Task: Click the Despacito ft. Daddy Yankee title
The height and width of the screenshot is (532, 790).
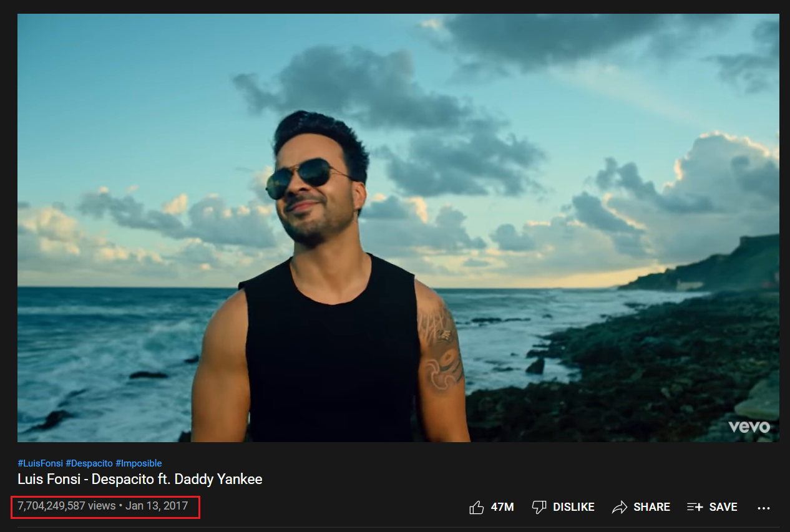Action: coord(140,479)
